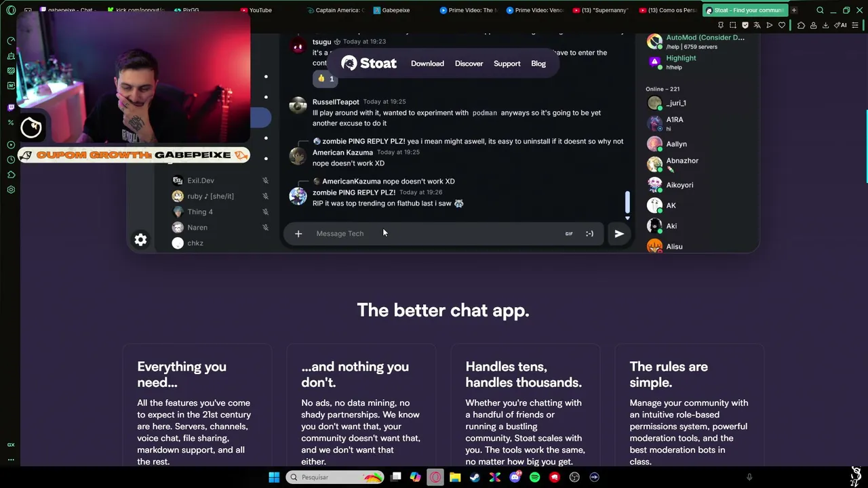The image size is (868, 488).
Task: Toggle mute icon beside ruby [she/it]
Action: pyautogui.click(x=265, y=197)
